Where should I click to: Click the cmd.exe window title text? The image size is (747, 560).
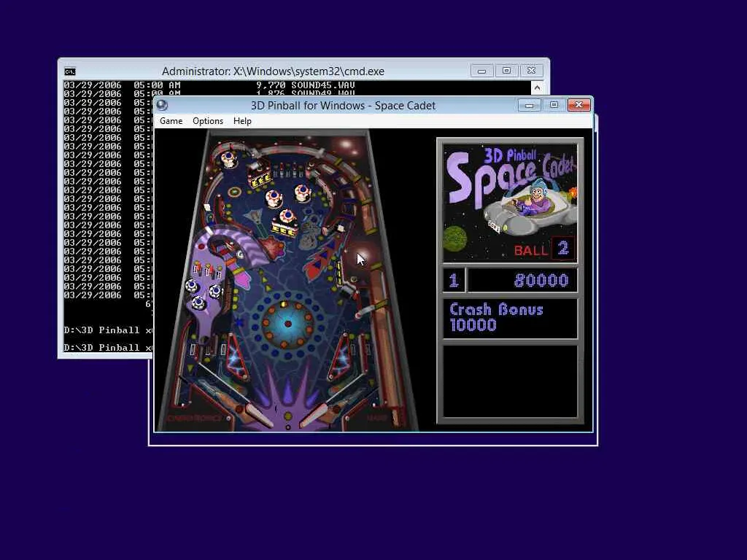[x=273, y=71]
